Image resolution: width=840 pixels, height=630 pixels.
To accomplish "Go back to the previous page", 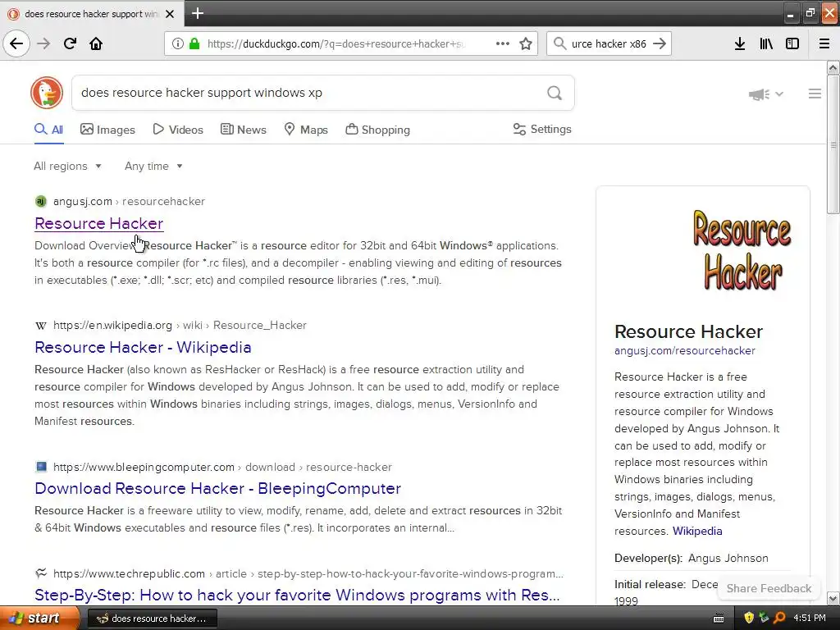I will [16, 43].
